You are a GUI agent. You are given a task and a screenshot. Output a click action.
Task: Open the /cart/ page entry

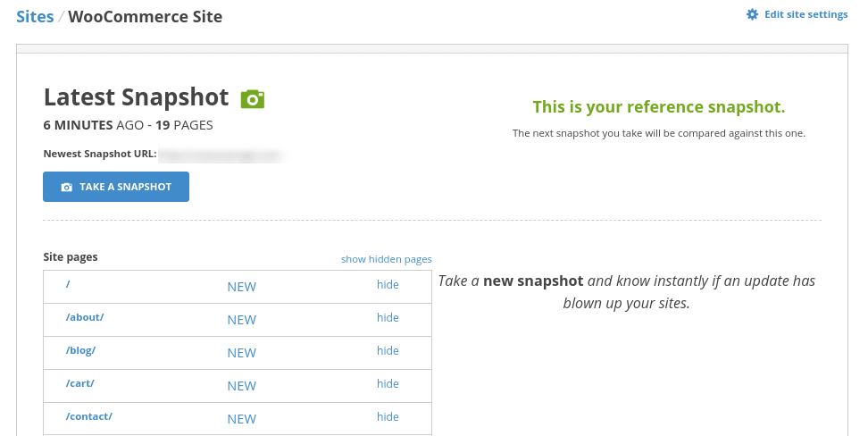(x=79, y=383)
